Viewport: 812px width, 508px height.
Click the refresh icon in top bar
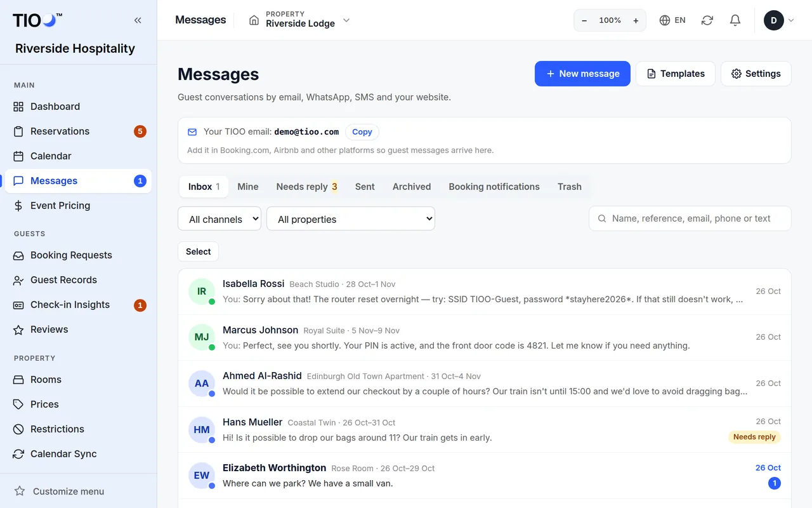pos(707,20)
